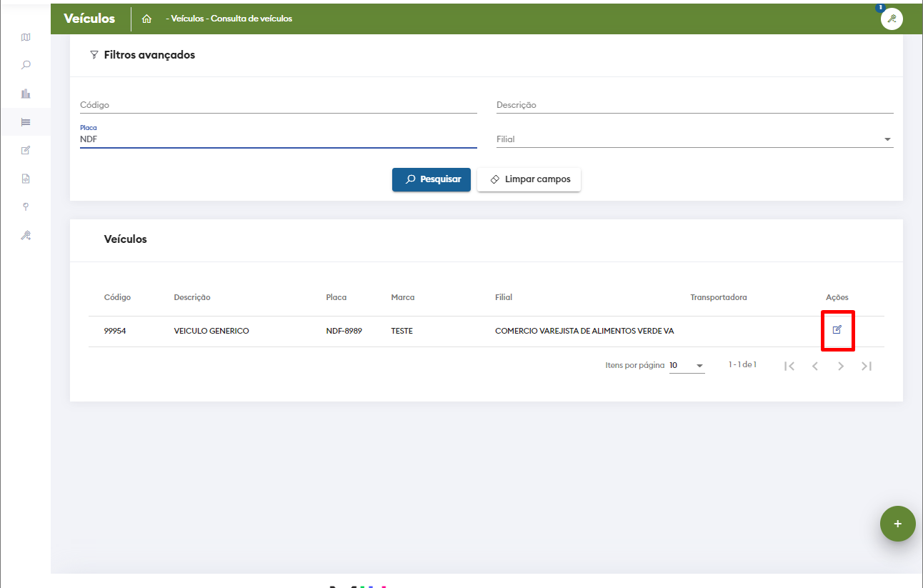Image resolution: width=923 pixels, height=588 pixels.
Task: Open the code file icon in sidebar
Action: tap(26, 179)
